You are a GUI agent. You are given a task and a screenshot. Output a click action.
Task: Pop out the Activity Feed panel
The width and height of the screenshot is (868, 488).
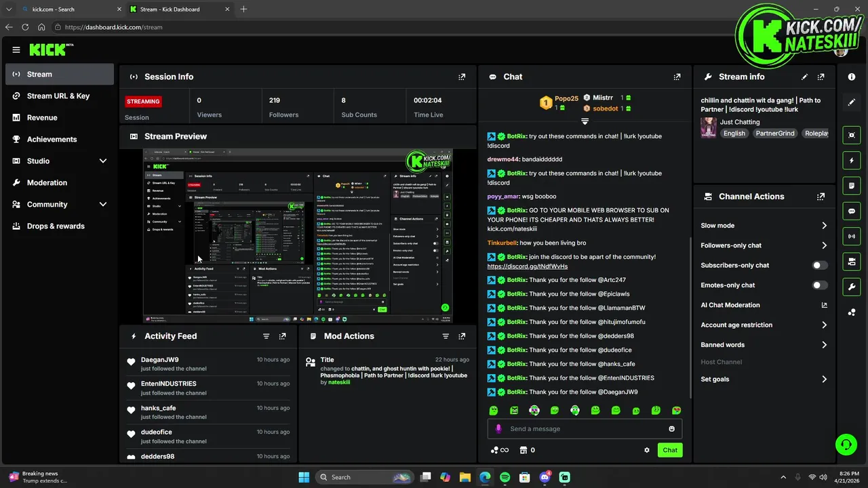[x=283, y=336]
